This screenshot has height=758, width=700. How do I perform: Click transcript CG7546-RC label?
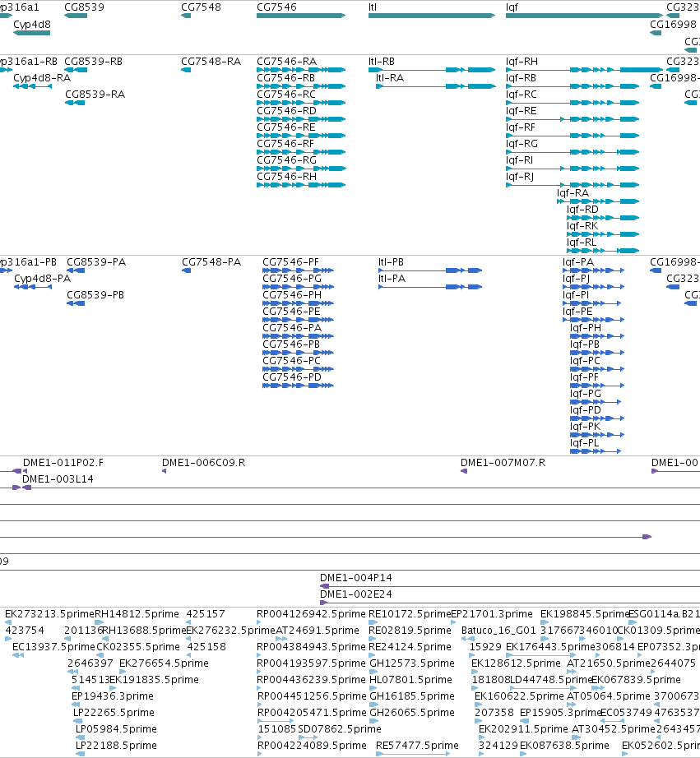point(286,95)
